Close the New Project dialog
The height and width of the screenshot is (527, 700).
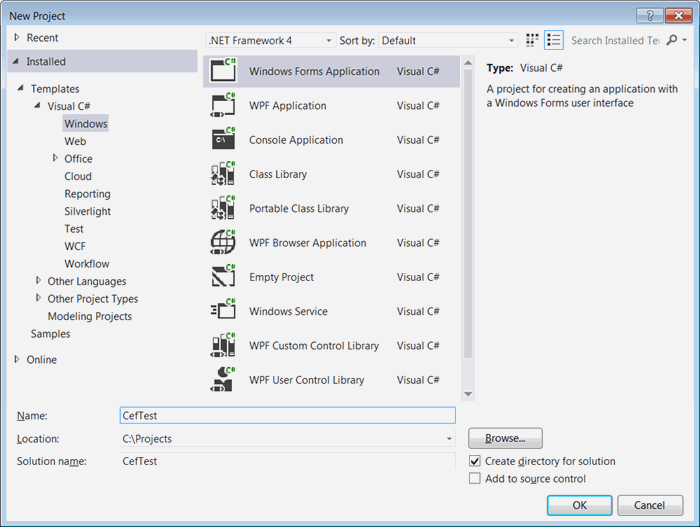tap(679, 16)
